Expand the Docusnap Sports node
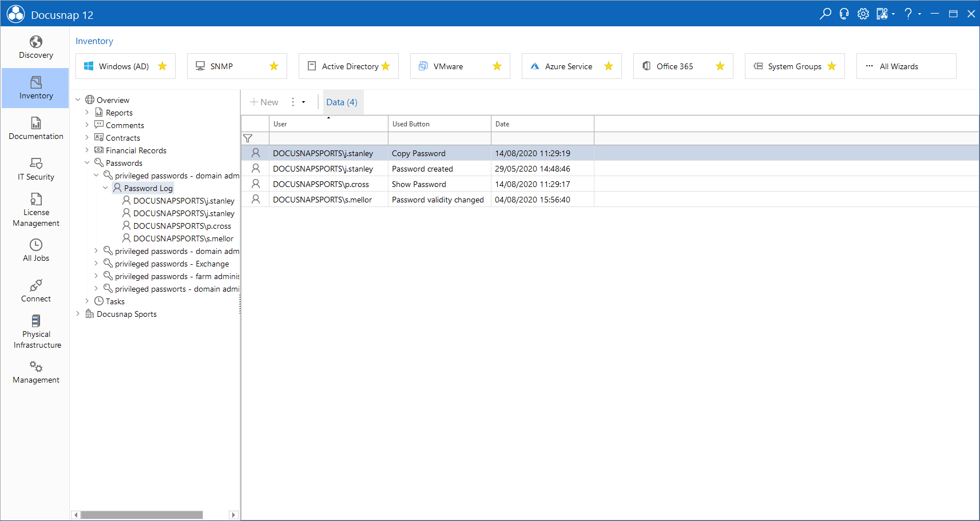The width and height of the screenshot is (980, 521). click(x=78, y=314)
